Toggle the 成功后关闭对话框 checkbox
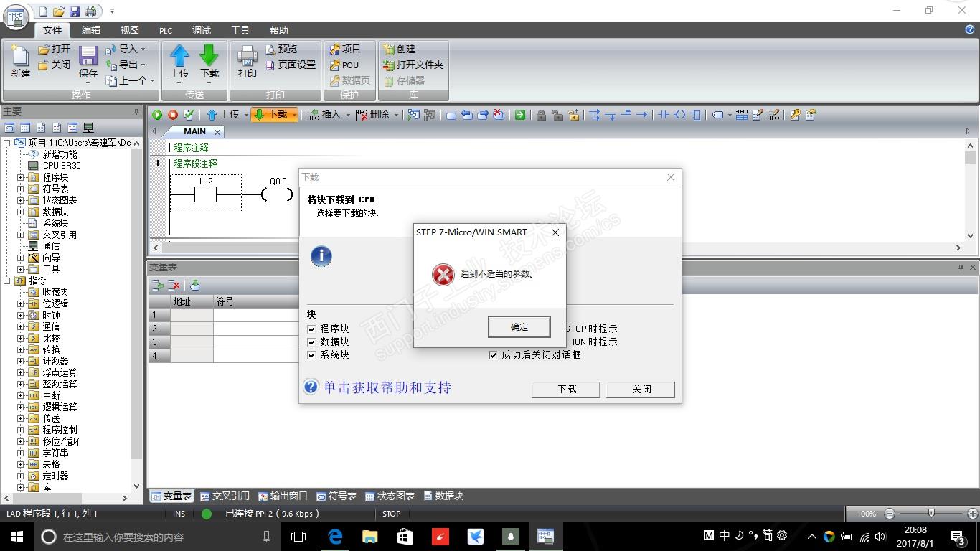980x551 pixels. pos(493,354)
